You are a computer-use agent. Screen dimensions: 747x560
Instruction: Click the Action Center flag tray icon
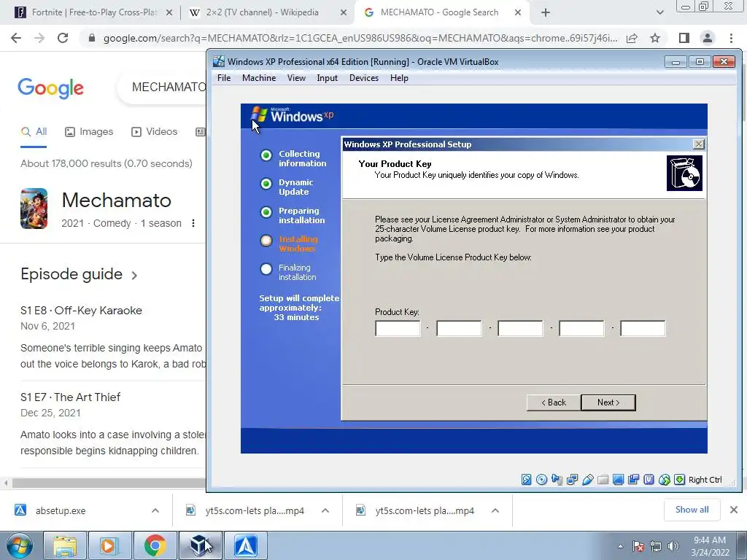[638, 546]
